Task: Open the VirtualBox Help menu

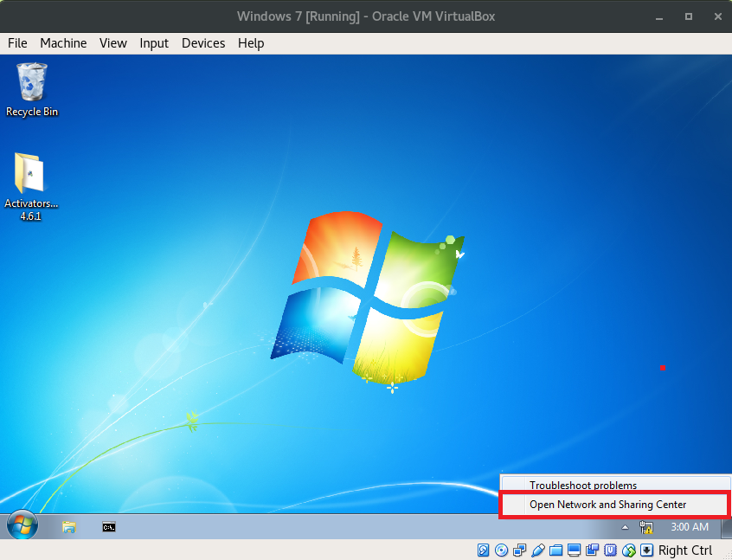Action: point(251,43)
